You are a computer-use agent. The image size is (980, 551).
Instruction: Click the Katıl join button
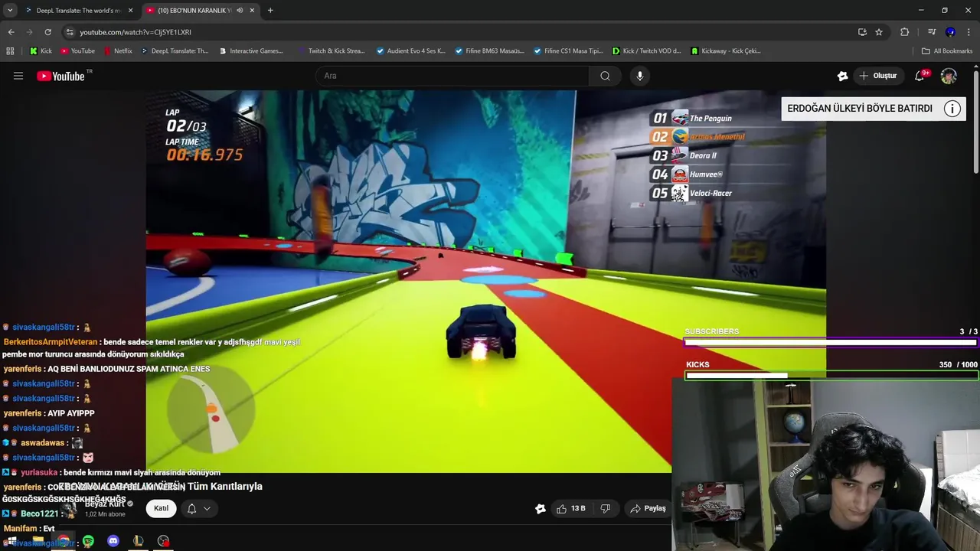(x=161, y=508)
